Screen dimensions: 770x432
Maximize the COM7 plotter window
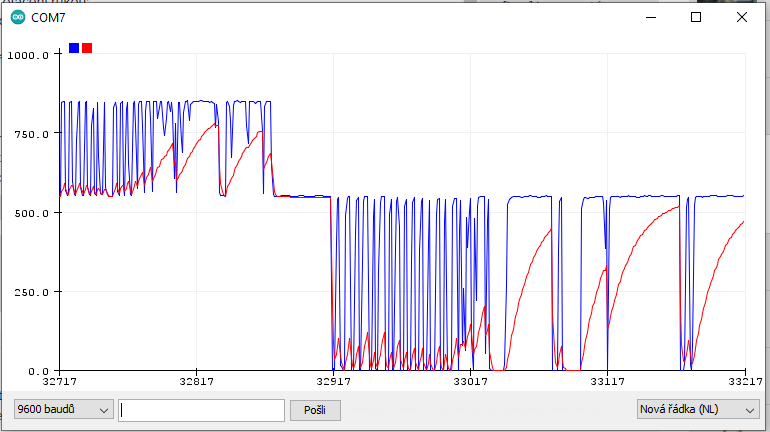(x=697, y=17)
